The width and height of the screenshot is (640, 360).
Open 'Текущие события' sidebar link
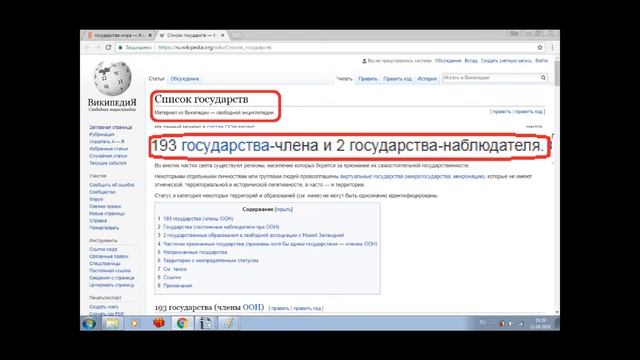[108, 163]
